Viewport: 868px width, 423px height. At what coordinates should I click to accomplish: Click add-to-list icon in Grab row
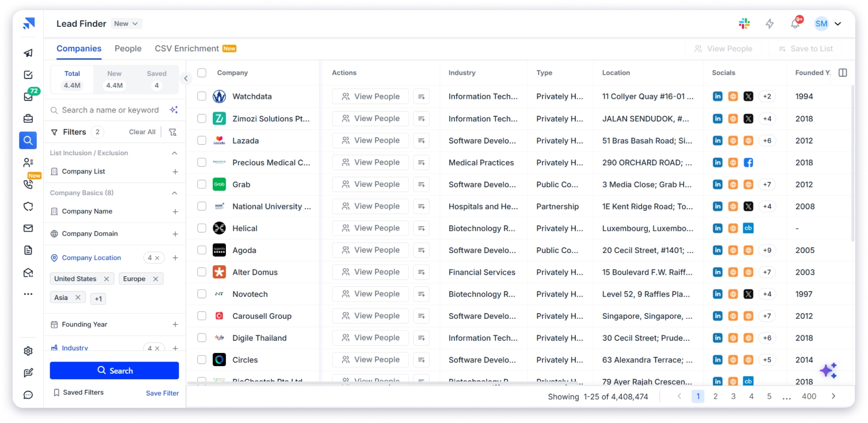(421, 185)
